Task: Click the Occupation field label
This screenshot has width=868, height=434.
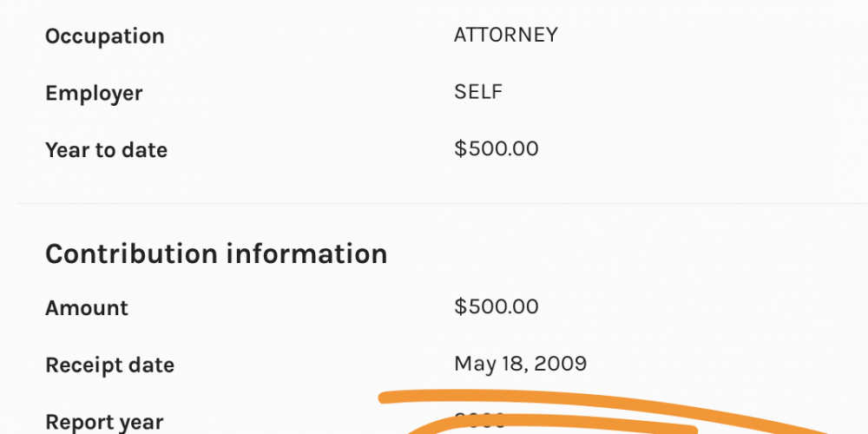Action: pyautogui.click(x=104, y=36)
